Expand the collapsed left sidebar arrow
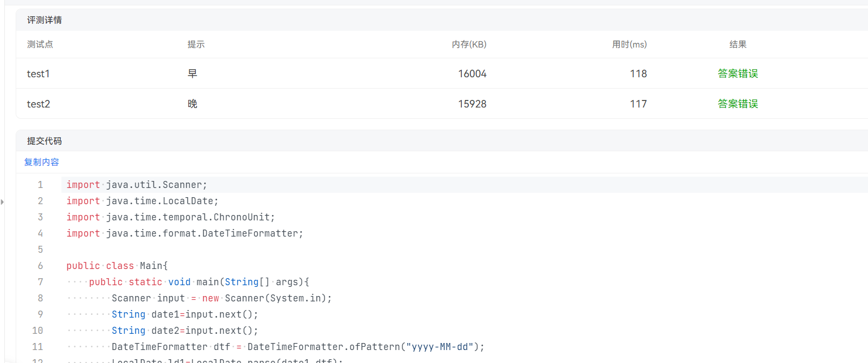This screenshot has height=363, width=868. pos(2,202)
